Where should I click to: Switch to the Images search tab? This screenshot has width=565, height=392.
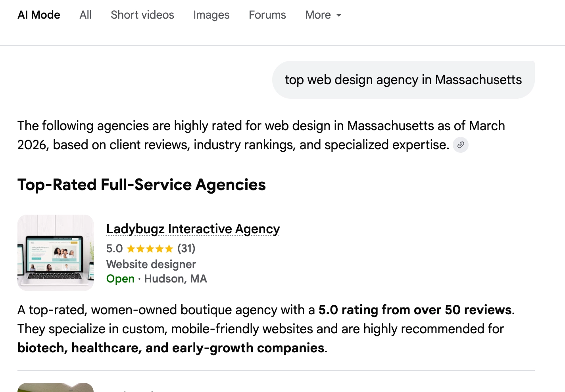(211, 15)
